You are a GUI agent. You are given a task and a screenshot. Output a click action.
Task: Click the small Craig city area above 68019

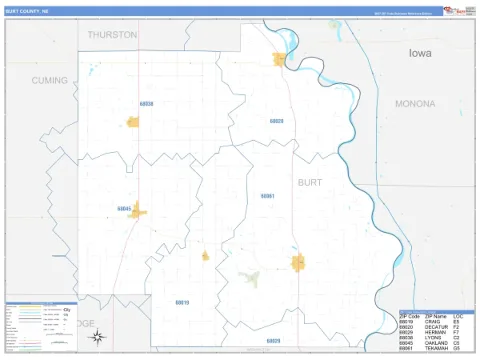click(206, 256)
